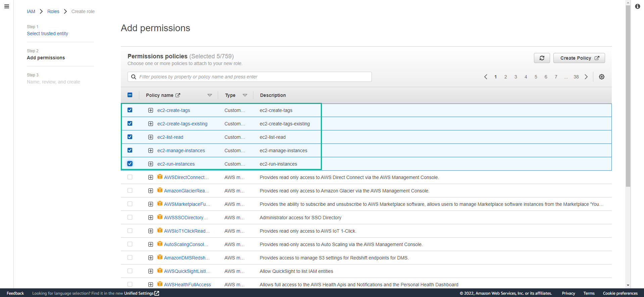Click the Create Policy button
Image resolution: width=644 pixels, height=297 pixels.
579,58
